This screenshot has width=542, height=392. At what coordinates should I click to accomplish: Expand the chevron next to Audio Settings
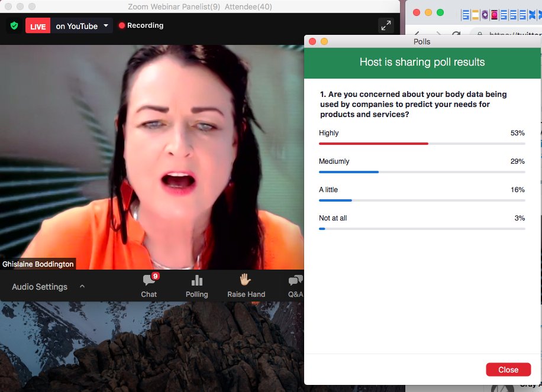click(82, 286)
